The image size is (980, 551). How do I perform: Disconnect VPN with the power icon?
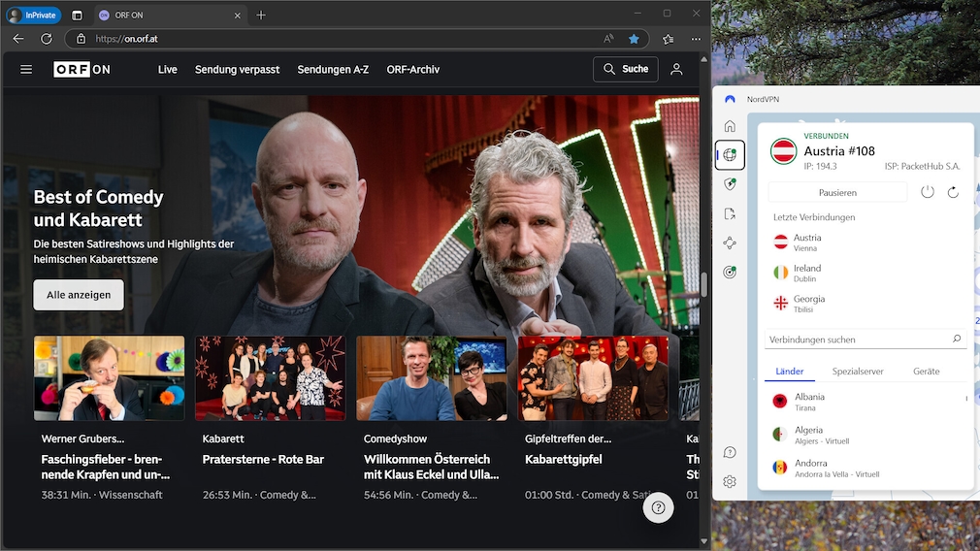[x=928, y=192]
